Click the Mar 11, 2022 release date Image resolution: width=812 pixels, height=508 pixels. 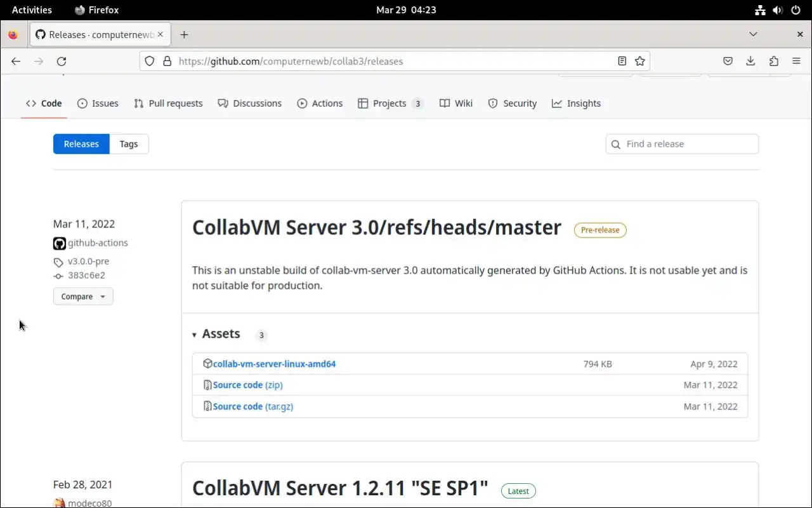point(84,224)
